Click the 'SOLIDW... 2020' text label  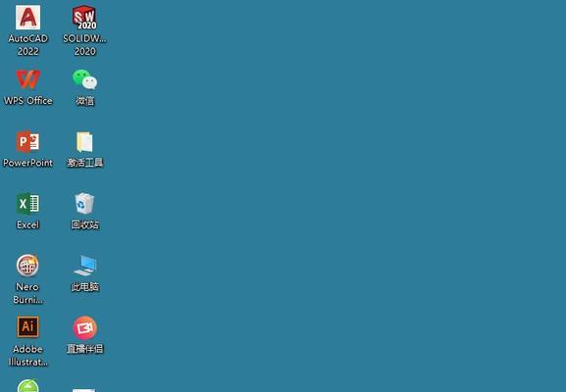[x=84, y=45]
